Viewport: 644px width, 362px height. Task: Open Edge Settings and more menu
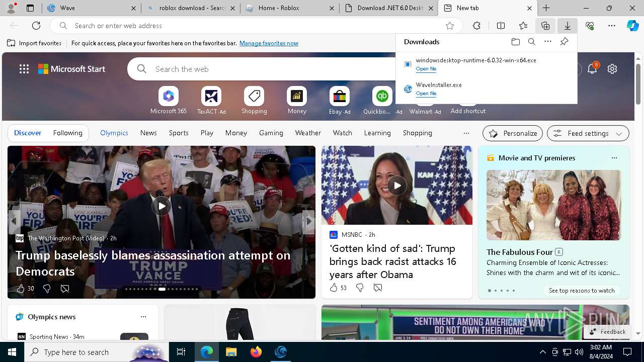tap(612, 26)
